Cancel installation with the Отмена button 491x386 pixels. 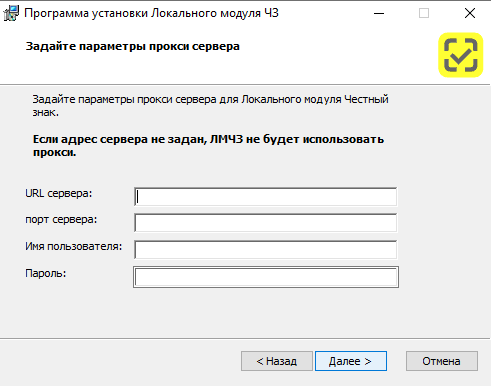click(x=442, y=361)
